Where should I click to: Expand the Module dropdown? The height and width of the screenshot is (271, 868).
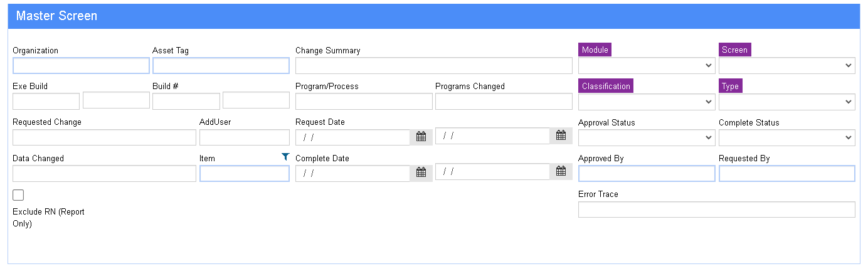tap(647, 65)
